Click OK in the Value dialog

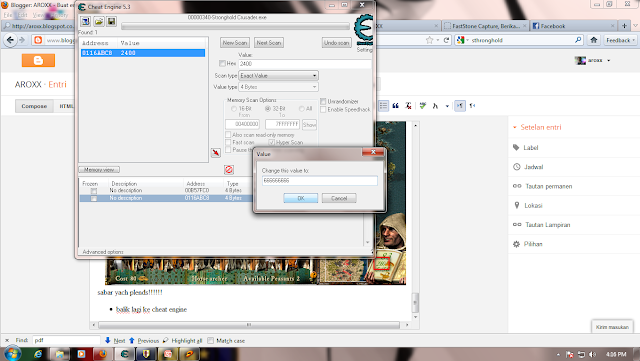click(x=301, y=198)
